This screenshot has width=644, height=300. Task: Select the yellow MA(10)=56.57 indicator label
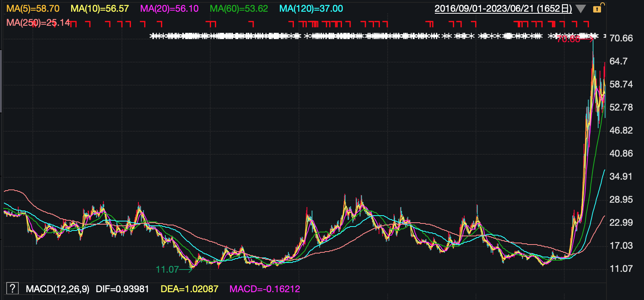(100, 9)
